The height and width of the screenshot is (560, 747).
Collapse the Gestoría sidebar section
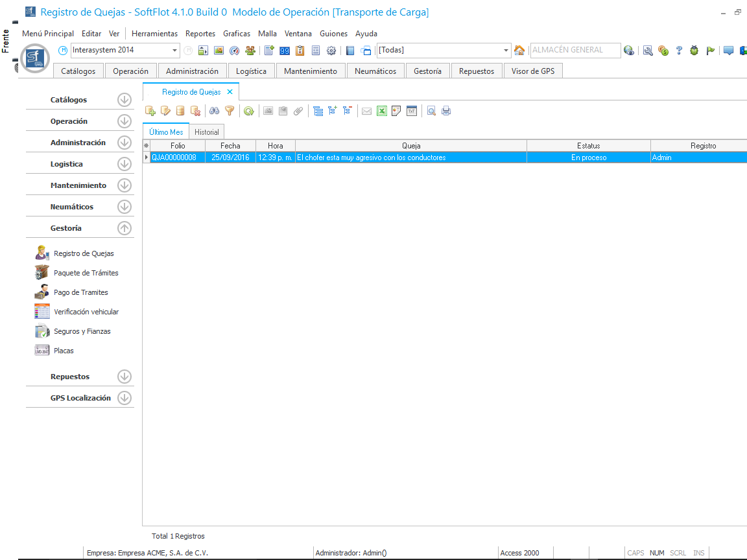124,228
